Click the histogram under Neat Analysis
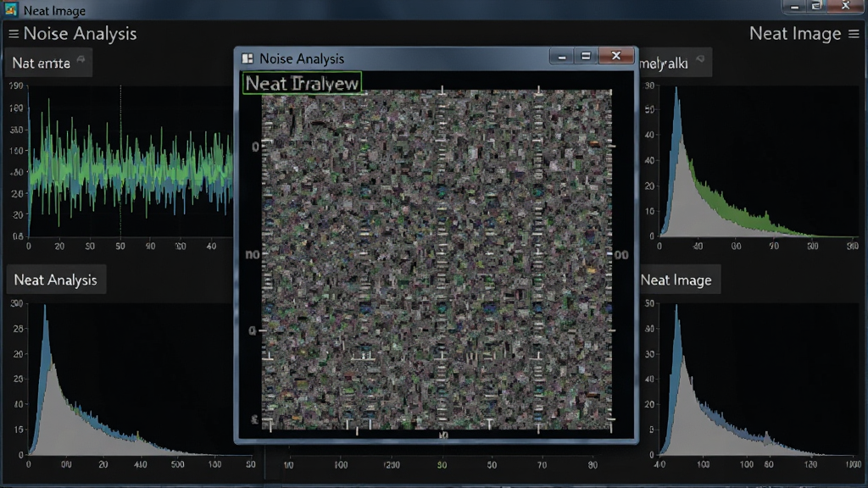The image size is (868, 488). [x=138, y=379]
